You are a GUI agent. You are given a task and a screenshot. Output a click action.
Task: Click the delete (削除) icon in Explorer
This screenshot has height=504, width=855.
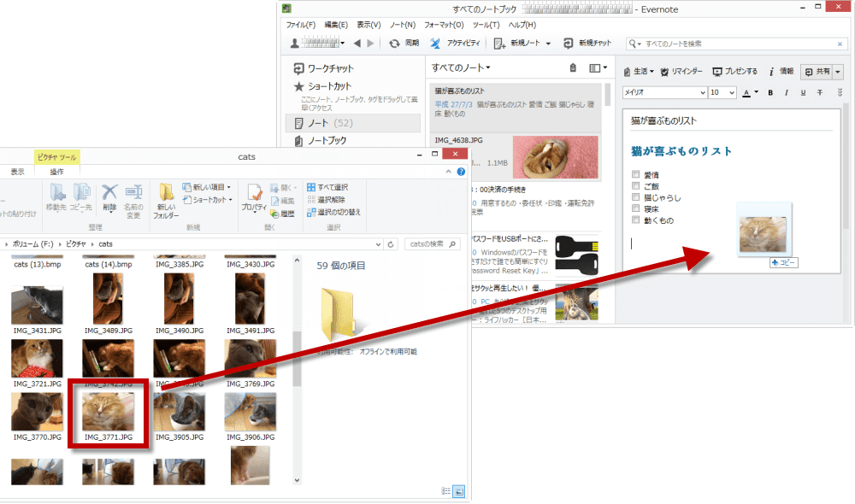(x=109, y=192)
